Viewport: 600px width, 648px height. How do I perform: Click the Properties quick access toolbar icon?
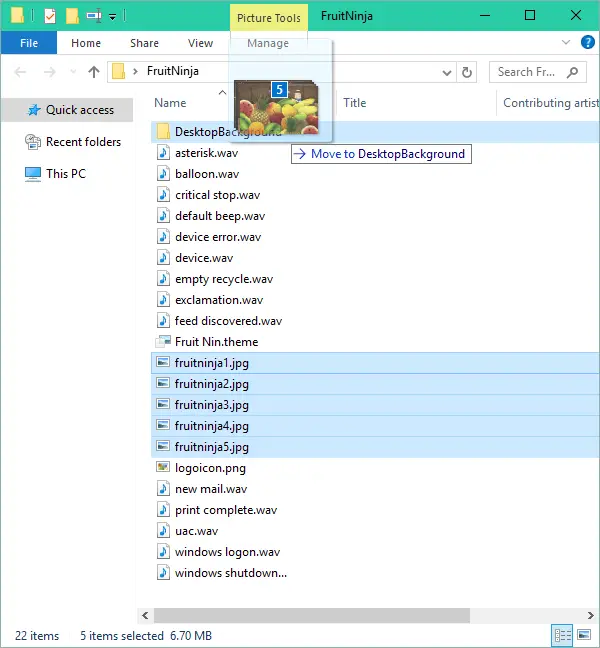(x=50, y=16)
